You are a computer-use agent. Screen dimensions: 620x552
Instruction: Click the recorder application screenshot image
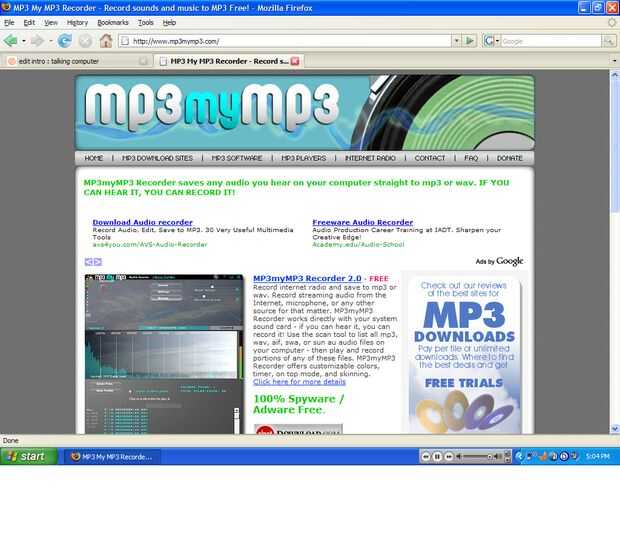164,354
